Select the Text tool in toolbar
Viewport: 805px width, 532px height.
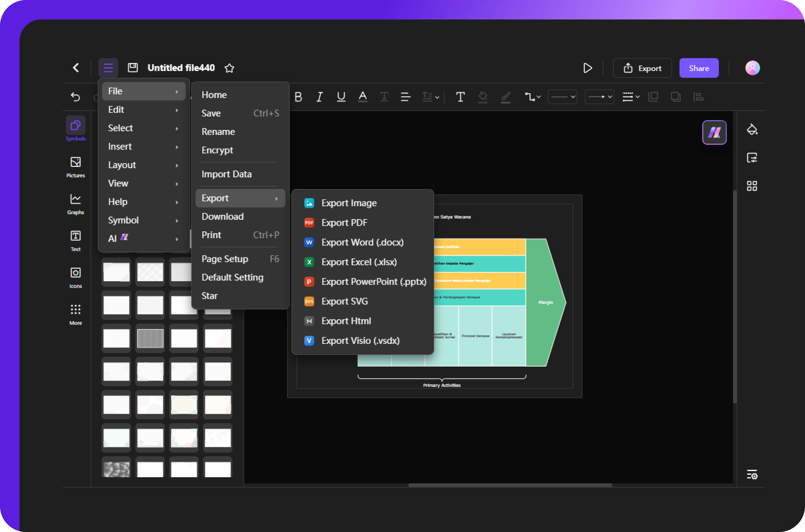[460, 97]
